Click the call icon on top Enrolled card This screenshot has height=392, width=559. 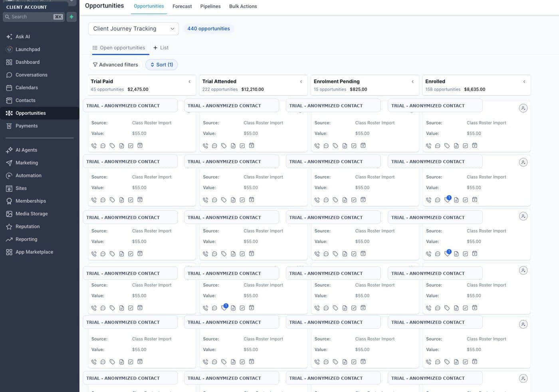pos(428,146)
